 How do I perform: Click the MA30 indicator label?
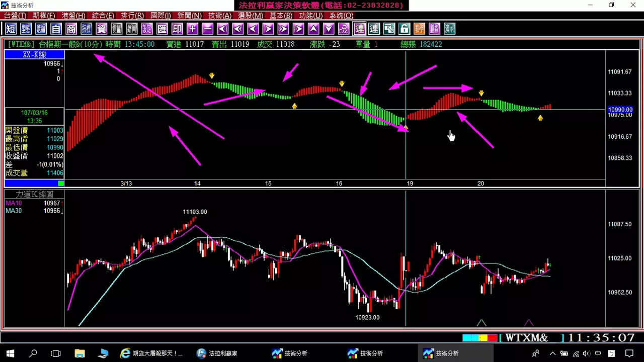coord(14,211)
